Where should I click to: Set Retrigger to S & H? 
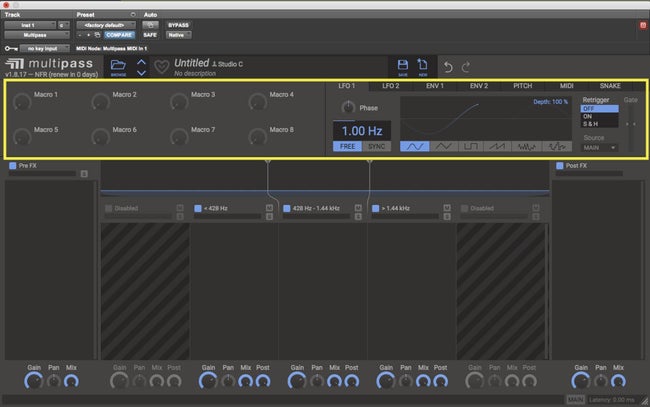599,124
